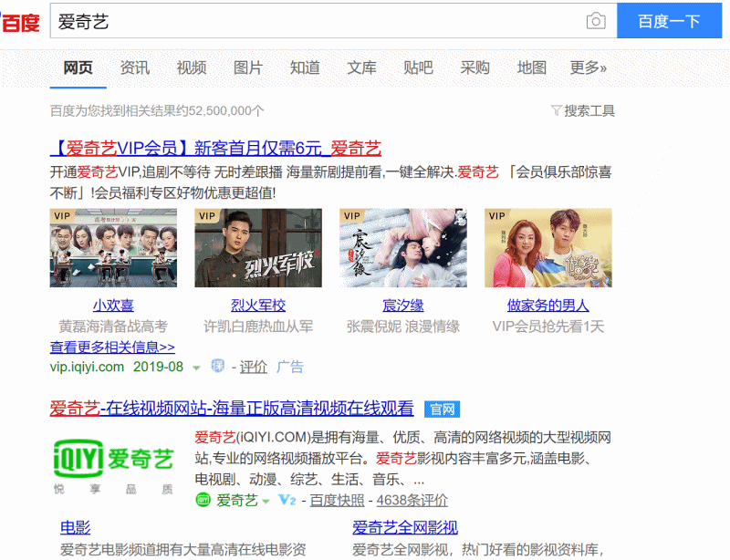Go to the 文库 tab

(x=361, y=67)
